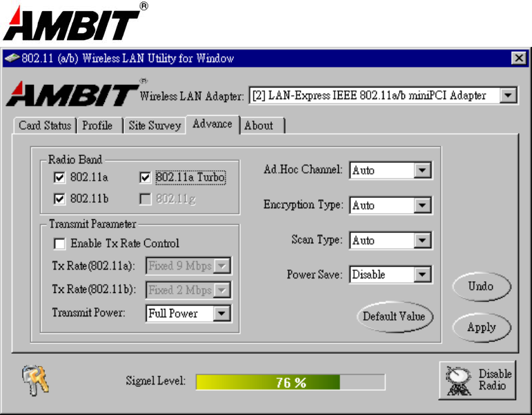This screenshot has height=415, width=532.
Task: Open the About tab
Action: (x=262, y=125)
